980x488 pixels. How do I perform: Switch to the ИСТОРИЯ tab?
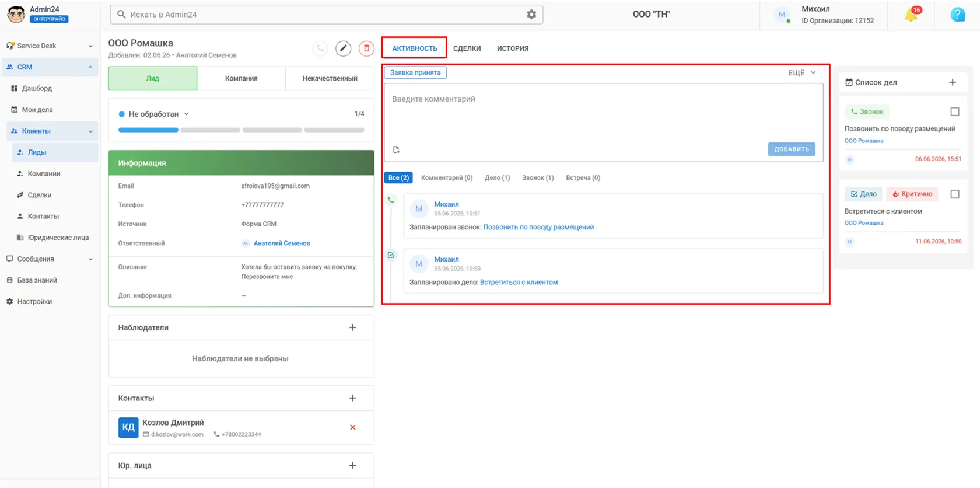[x=513, y=48]
